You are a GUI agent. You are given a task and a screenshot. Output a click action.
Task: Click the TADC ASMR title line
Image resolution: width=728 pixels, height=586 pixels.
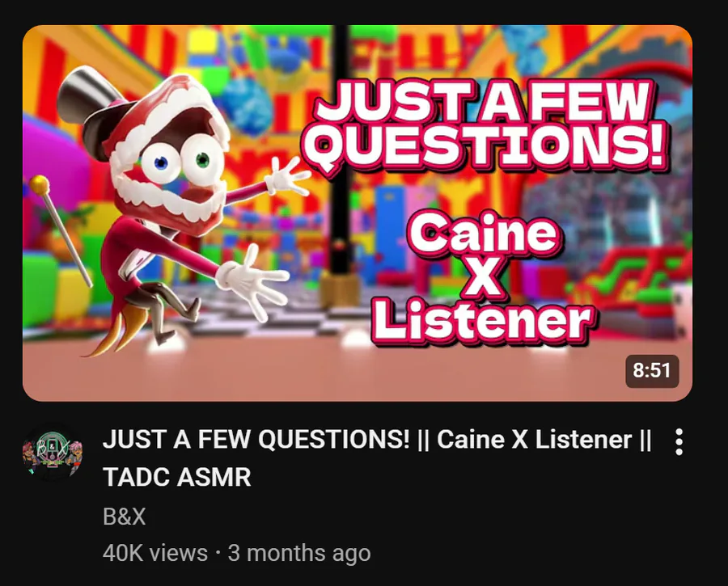coord(177,477)
